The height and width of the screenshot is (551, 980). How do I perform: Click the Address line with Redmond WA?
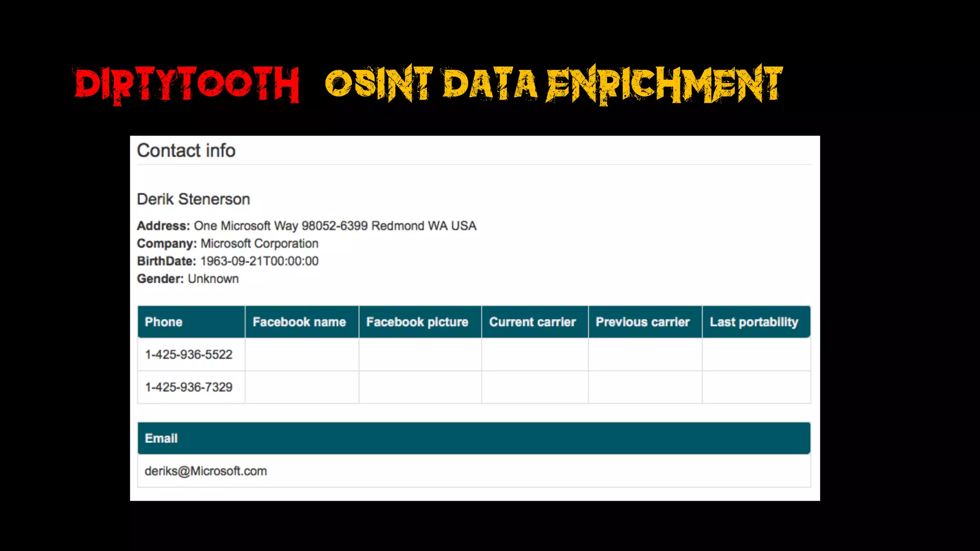(307, 226)
